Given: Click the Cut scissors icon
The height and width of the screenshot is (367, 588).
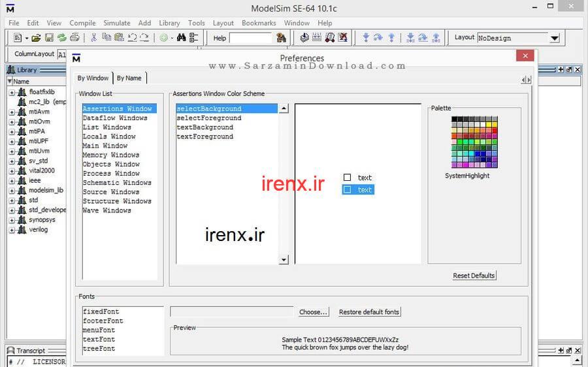Looking at the screenshot, I should tap(93, 37).
